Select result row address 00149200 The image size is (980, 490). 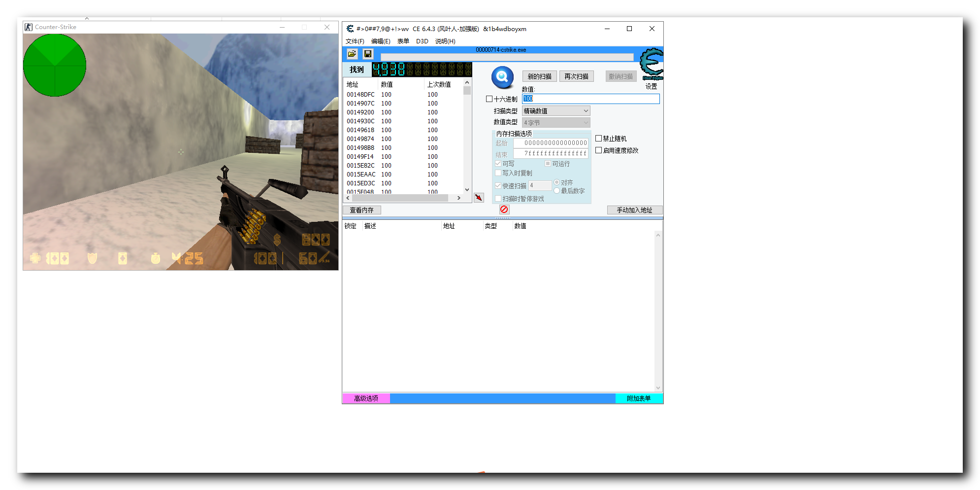click(x=404, y=112)
